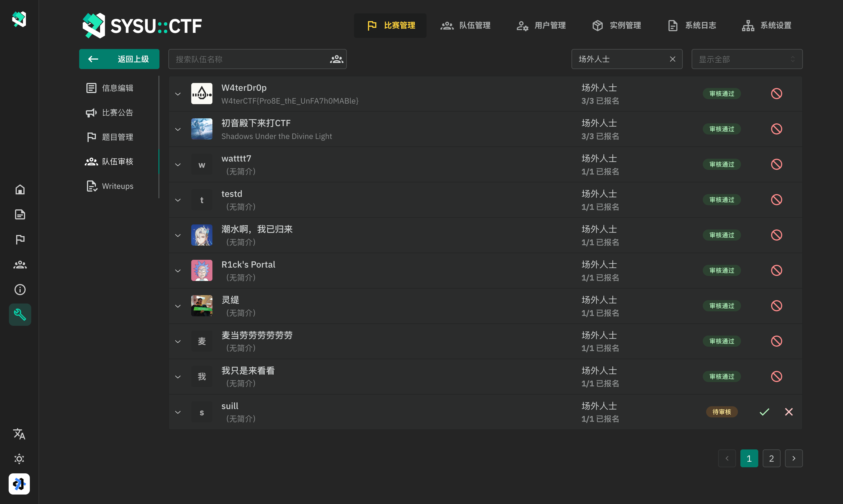
Task: Open the 显示全部 status filter dropdown
Action: pos(747,59)
